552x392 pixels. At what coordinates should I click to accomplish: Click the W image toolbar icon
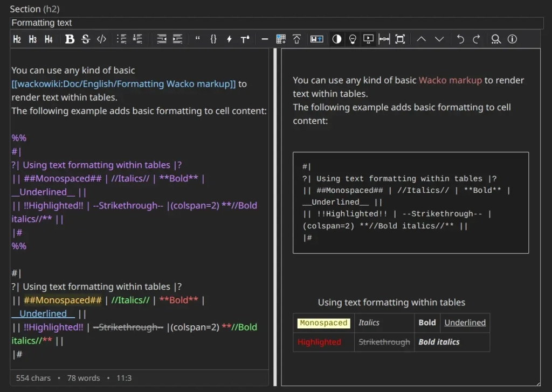coord(316,39)
